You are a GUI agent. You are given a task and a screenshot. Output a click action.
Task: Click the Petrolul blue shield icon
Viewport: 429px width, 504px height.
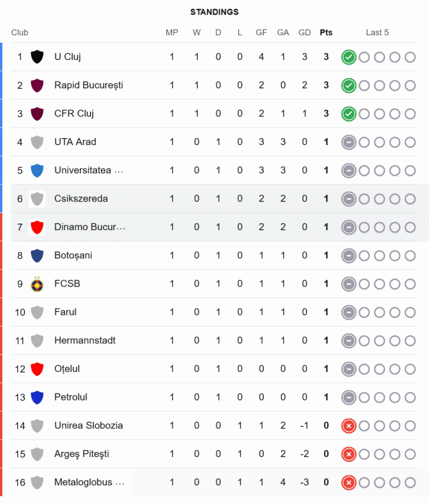click(37, 398)
